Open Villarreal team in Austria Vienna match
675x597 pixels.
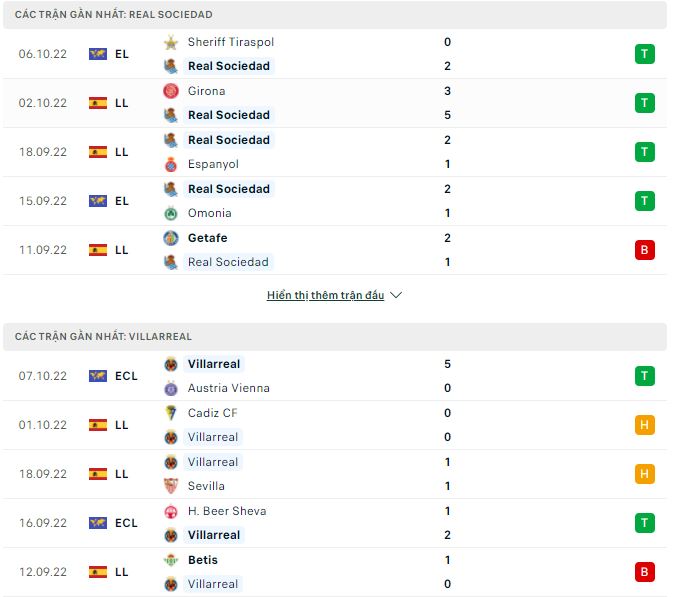click(214, 364)
